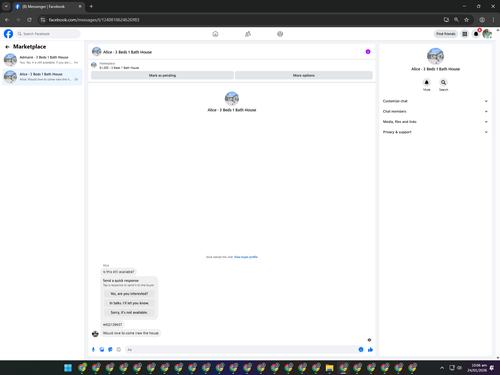Send quick reply 'Sorry, it's not available.'

(x=129, y=312)
